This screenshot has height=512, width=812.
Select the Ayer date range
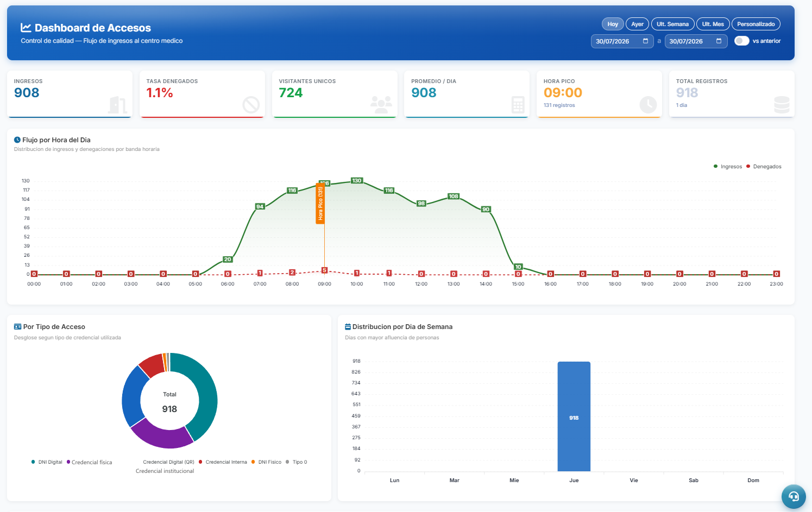pyautogui.click(x=638, y=24)
